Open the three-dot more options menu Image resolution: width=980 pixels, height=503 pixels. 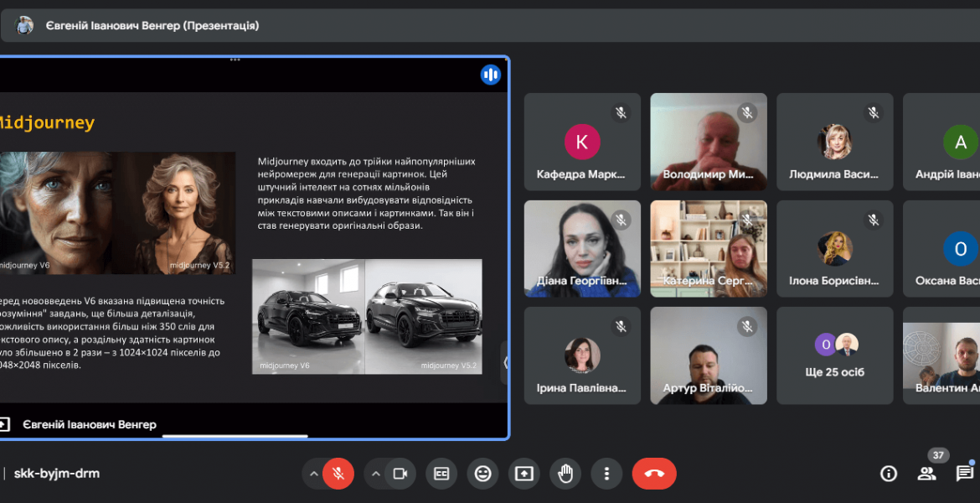click(606, 474)
